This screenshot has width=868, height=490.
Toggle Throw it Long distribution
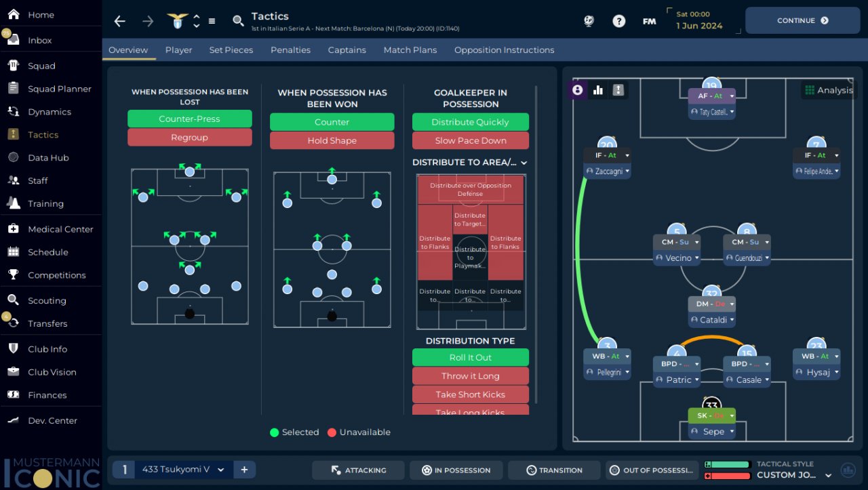[x=471, y=375]
